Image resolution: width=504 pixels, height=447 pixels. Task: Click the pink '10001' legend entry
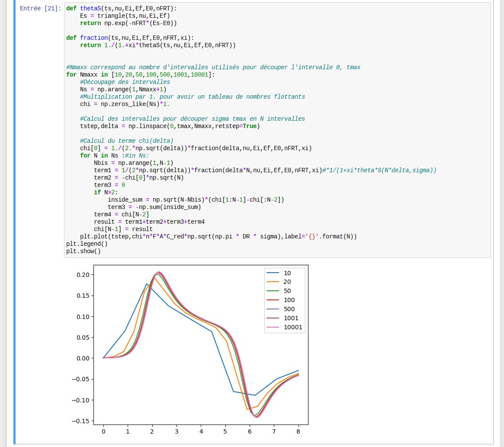click(x=284, y=328)
